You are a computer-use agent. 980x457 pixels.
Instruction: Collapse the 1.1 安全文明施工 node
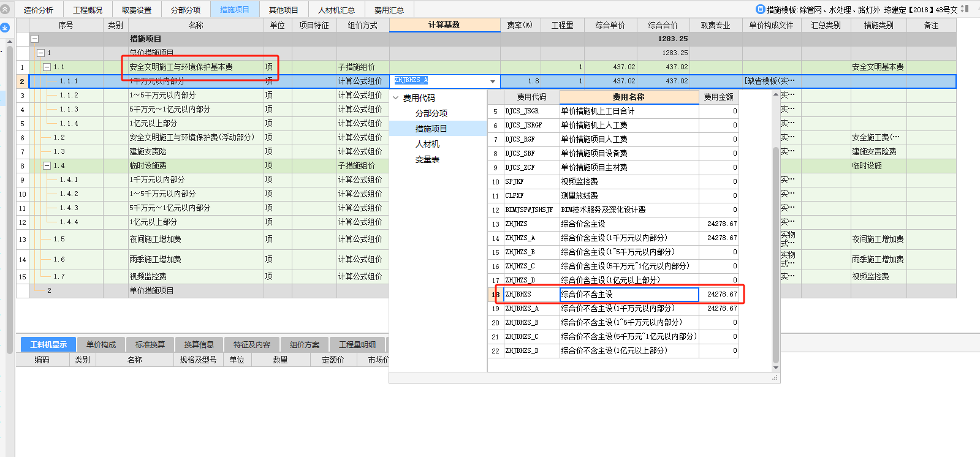coord(47,67)
